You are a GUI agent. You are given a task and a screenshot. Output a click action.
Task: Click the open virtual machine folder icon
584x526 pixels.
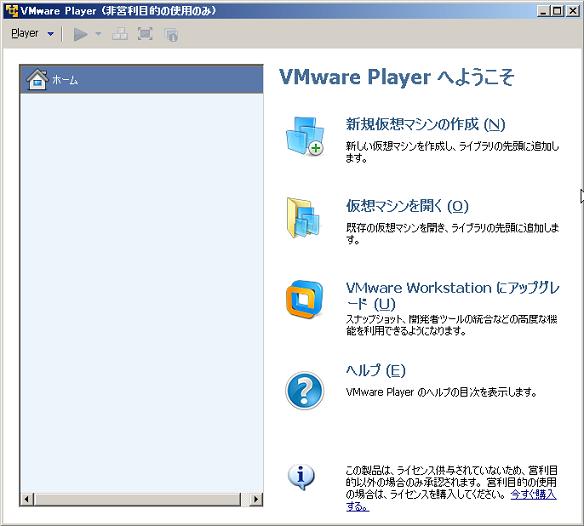pyautogui.click(x=303, y=218)
